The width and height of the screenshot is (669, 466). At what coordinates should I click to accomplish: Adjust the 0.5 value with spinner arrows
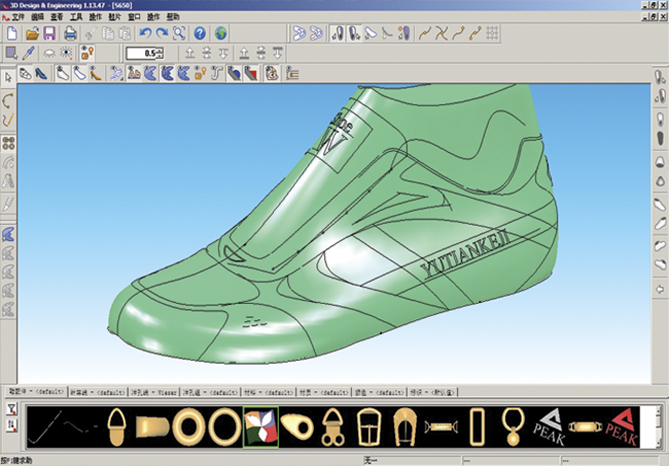point(160,53)
